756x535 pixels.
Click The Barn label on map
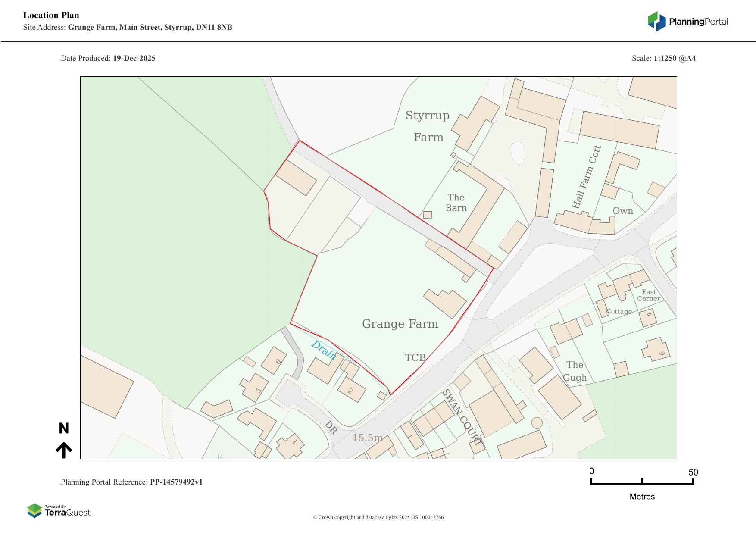coord(456,203)
